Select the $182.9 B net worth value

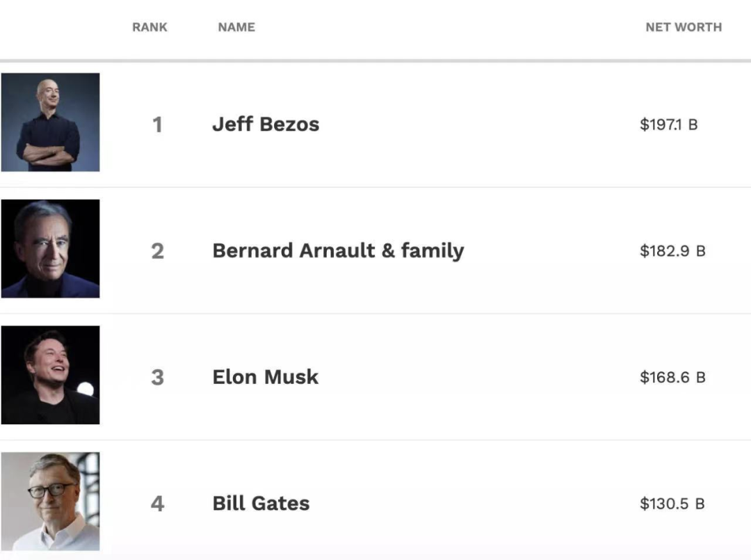click(x=672, y=251)
